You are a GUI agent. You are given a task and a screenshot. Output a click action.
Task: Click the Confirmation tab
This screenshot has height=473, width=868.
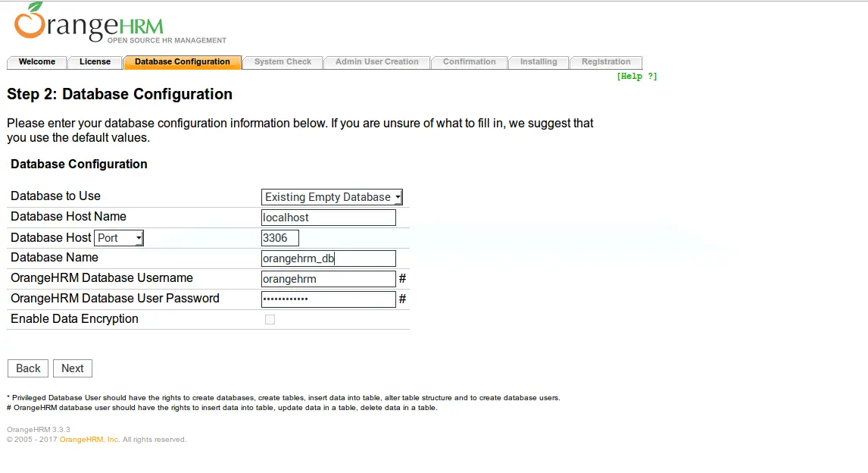tap(469, 62)
